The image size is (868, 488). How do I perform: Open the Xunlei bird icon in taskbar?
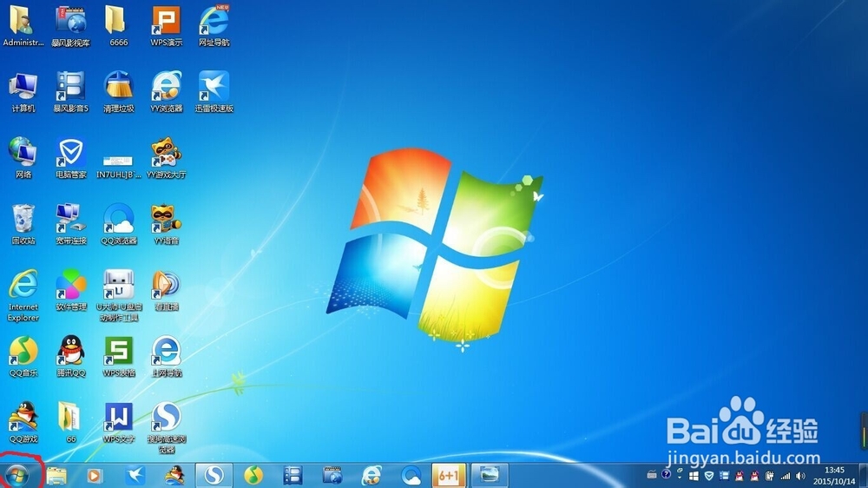pos(135,475)
